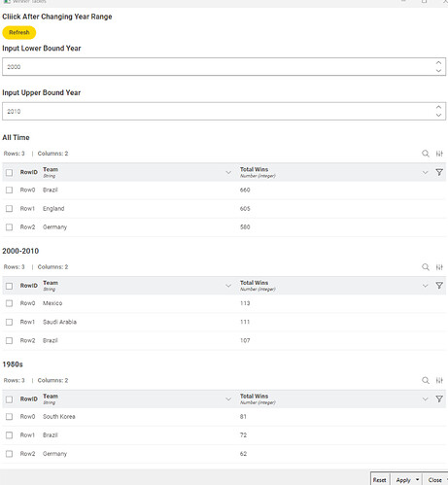Image resolution: width=448 pixels, height=485 pixels.
Task: Click filter funnel in 2000-2010 table header
Action: pyautogui.click(x=439, y=286)
